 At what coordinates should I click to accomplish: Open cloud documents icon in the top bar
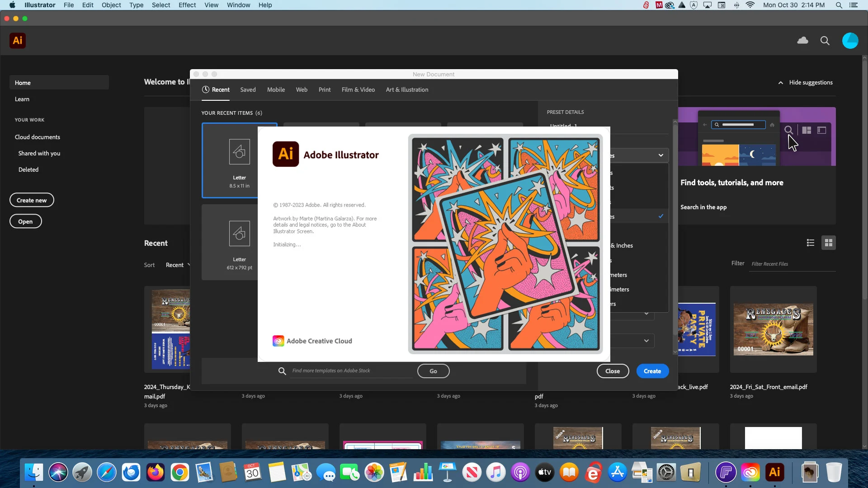click(803, 40)
